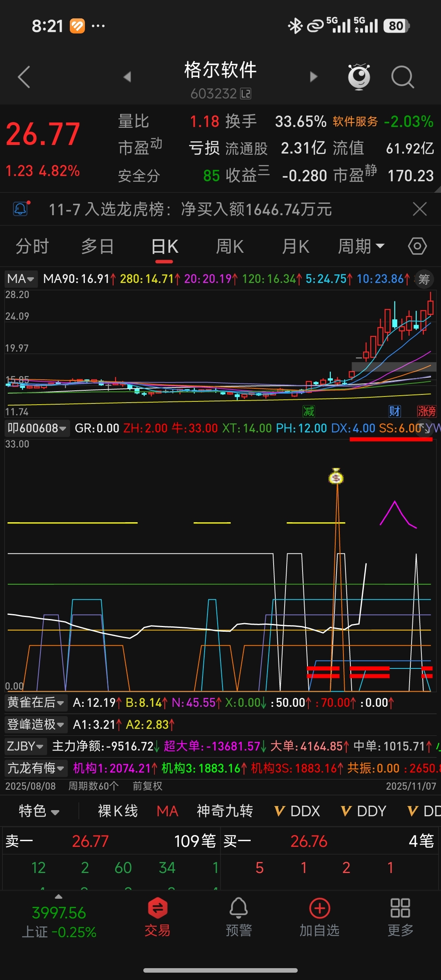Image resolution: width=441 pixels, height=980 pixels.
Task: Select the DDX indicator
Action: 297,811
